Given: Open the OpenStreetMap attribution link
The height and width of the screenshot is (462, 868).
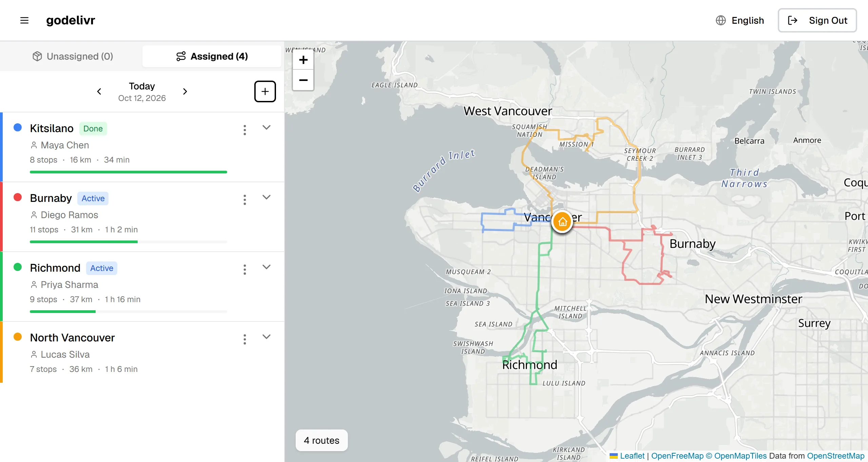Looking at the screenshot, I should (x=835, y=456).
